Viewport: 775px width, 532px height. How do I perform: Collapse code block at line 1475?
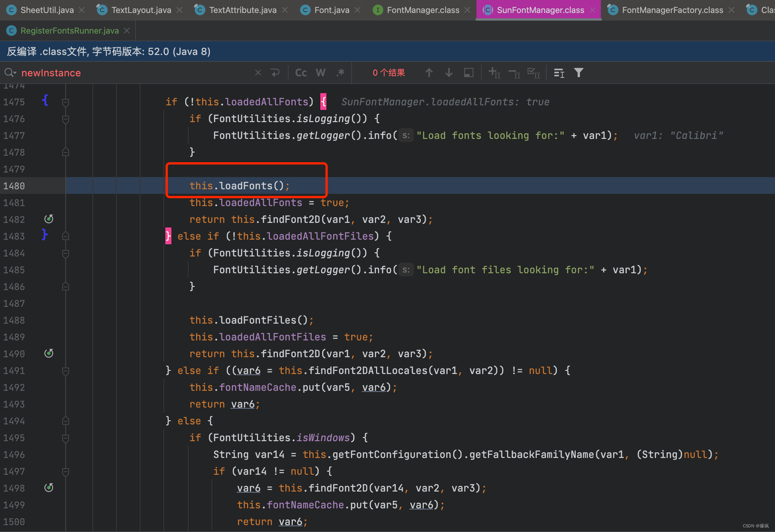pos(66,102)
